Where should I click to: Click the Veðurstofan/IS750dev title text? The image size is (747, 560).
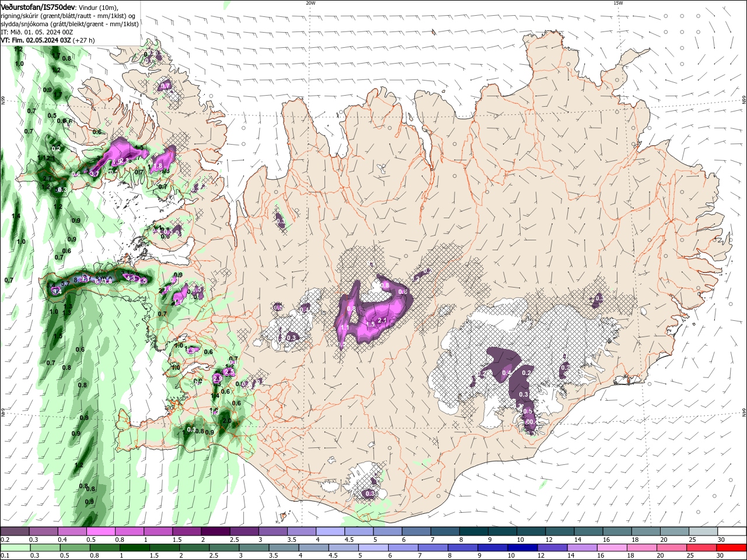point(38,6)
